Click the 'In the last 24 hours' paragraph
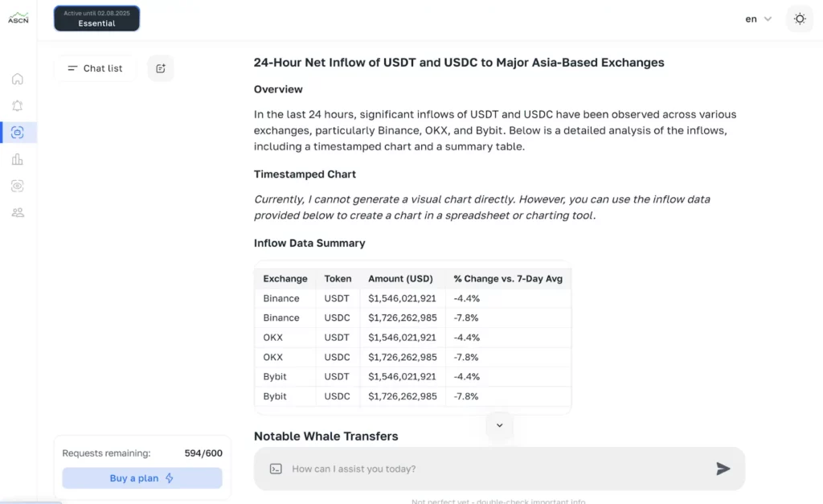The image size is (823, 504). click(x=495, y=130)
